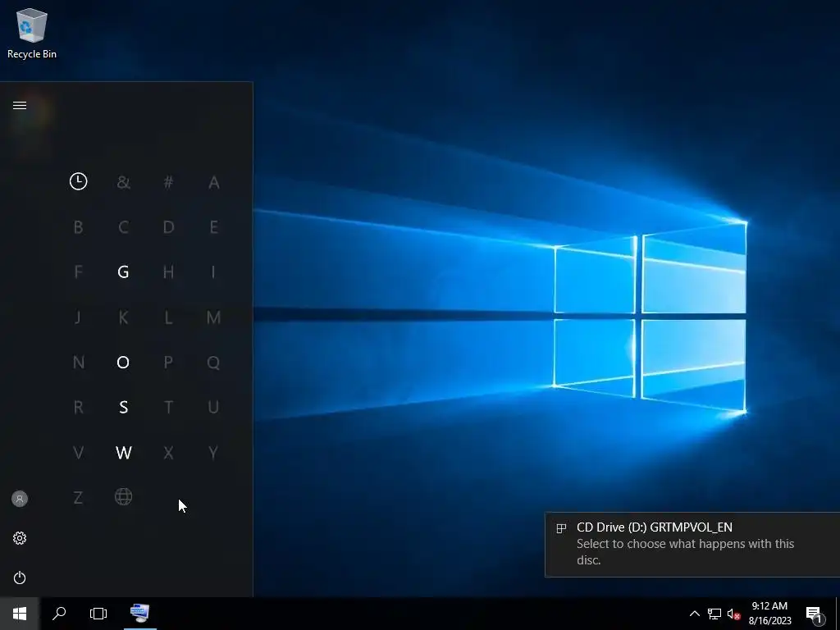This screenshot has height=630, width=840.
Task: Open Settings gear in Start menu
Action: (x=20, y=538)
